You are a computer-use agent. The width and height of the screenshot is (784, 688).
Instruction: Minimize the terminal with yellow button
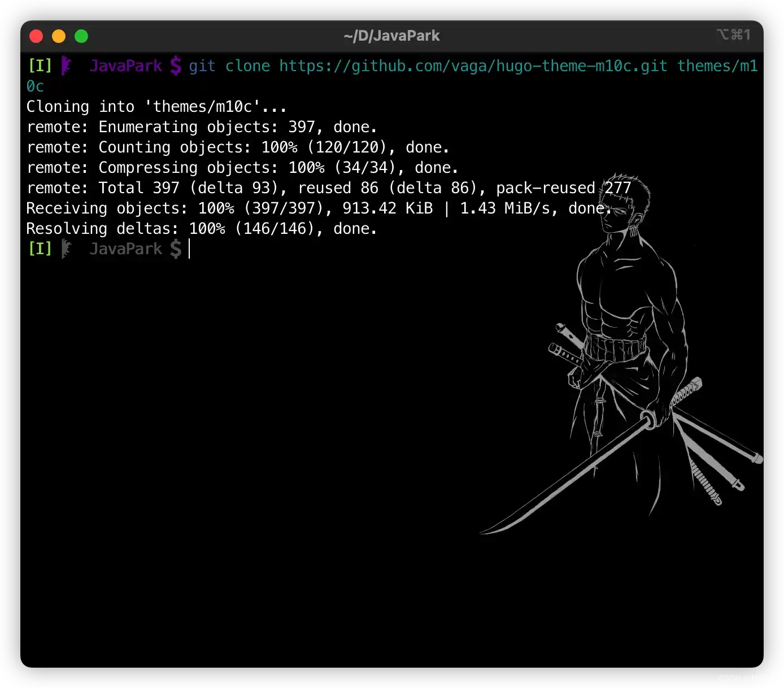(59, 36)
